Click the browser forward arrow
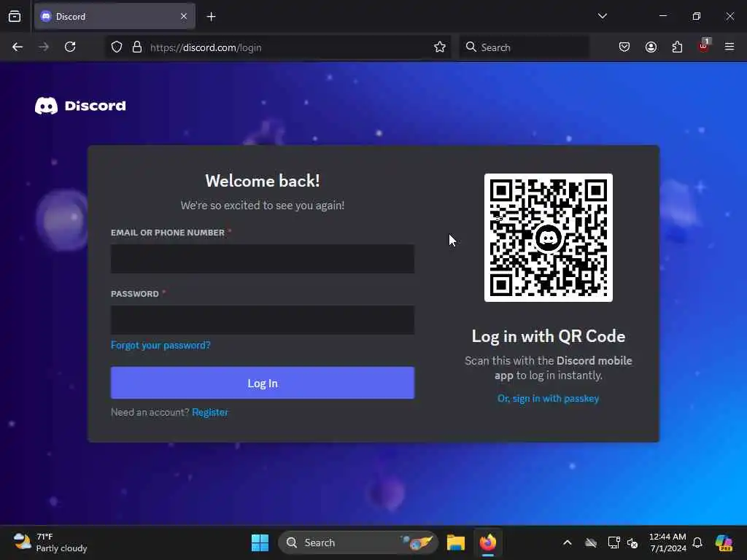 coord(44,47)
